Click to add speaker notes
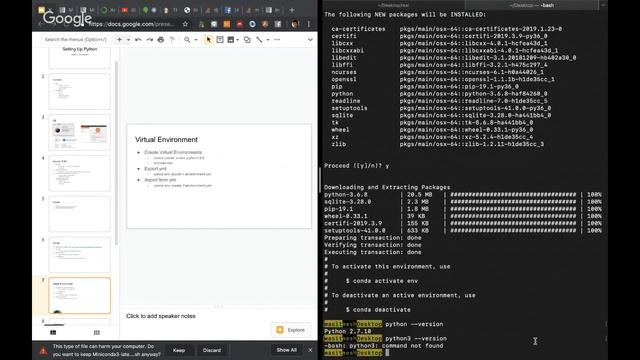 (161, 316)
